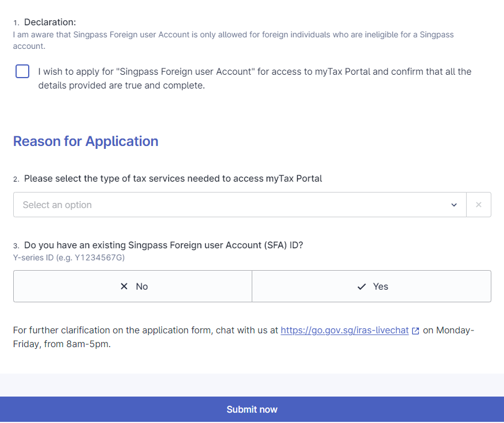Screen dimensions: 504x423
Task: Click the existing SFA ID question label
Action: (163, 245)
